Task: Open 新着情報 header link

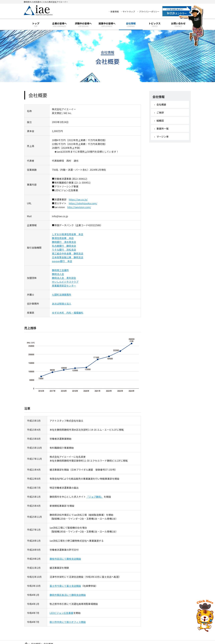Action: [115, 12]
